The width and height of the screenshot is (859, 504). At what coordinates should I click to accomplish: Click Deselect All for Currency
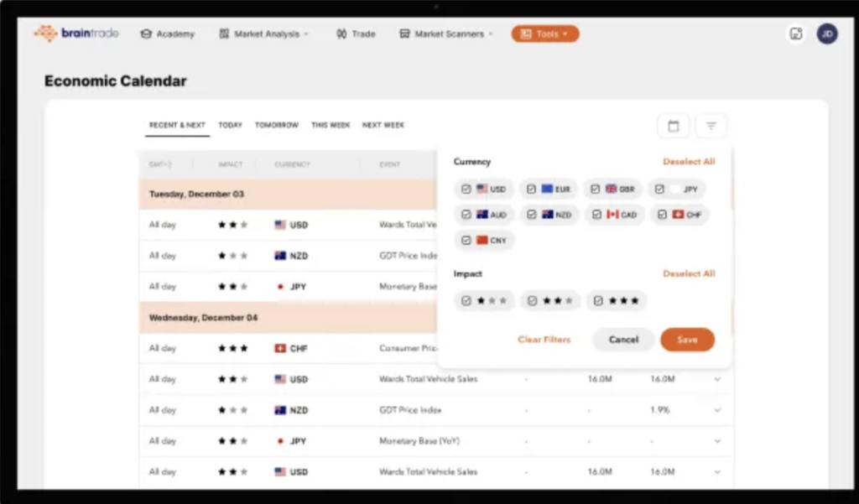tap(689, 162)
